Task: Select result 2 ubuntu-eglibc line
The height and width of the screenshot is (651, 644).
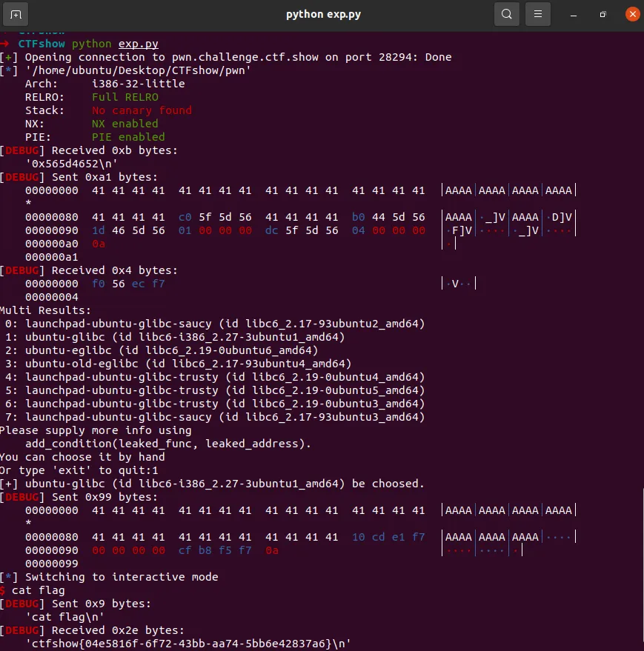Action: click(x=162, y=350)
